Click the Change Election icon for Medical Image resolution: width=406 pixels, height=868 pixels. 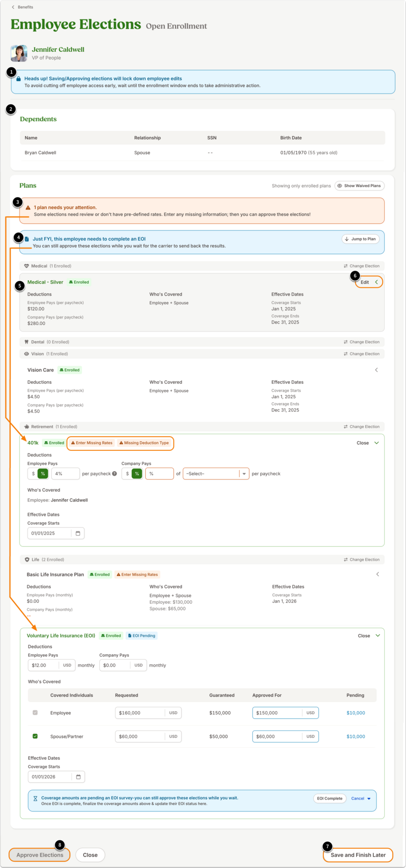pyautogui.click(x=346, y=266)
